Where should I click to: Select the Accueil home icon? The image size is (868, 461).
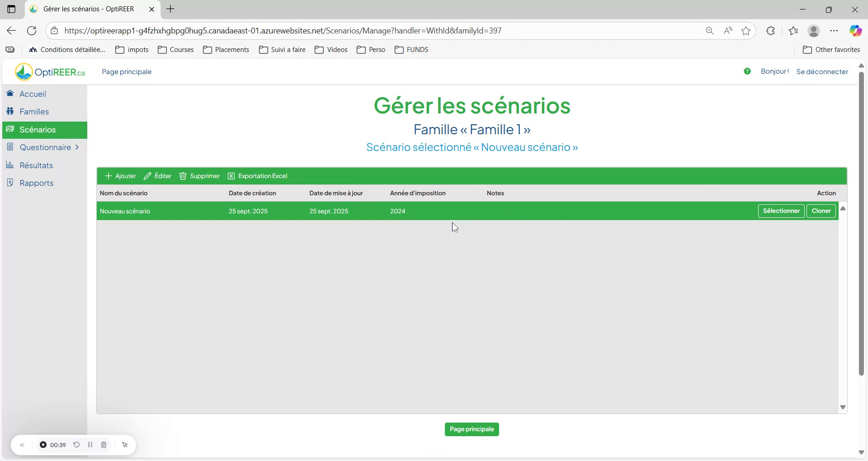point(10,94)
